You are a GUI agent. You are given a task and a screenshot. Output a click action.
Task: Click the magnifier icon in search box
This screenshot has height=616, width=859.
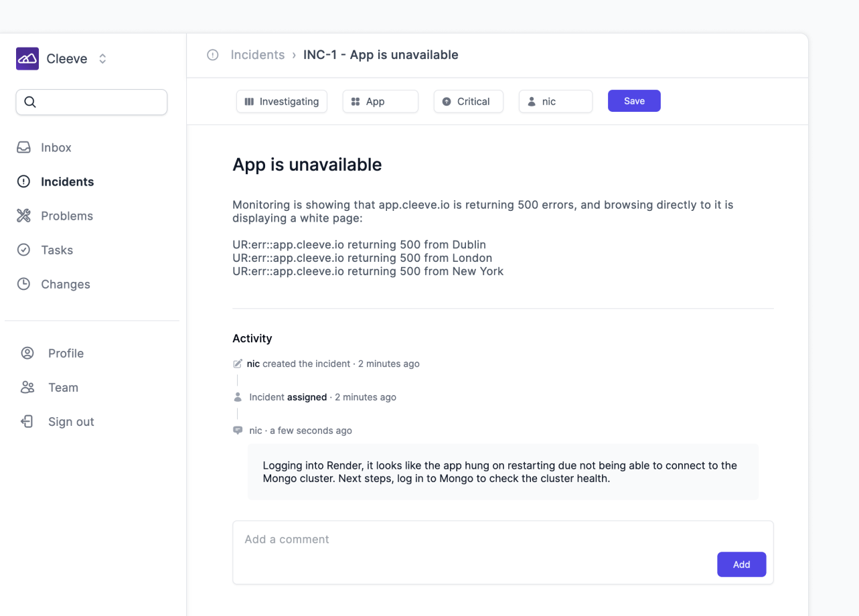pyautogui.click(x=29, y=102)
